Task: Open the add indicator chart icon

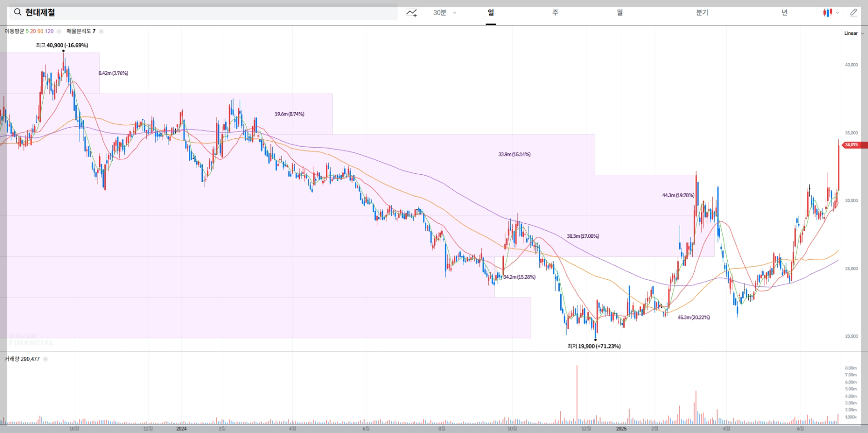Action: (x=412, y=13)
